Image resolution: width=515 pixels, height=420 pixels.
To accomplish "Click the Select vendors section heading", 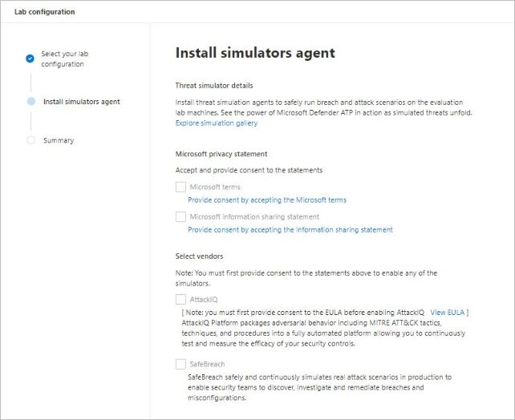I will (x=199, y=256).
